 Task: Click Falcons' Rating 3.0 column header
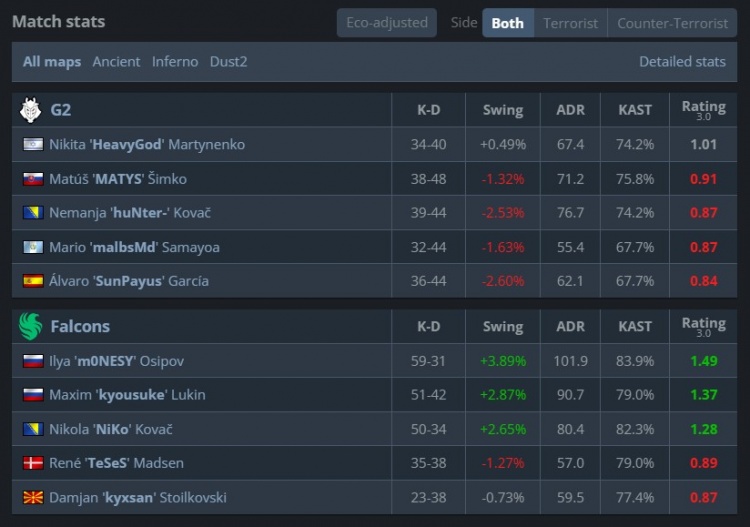[703, 326]
